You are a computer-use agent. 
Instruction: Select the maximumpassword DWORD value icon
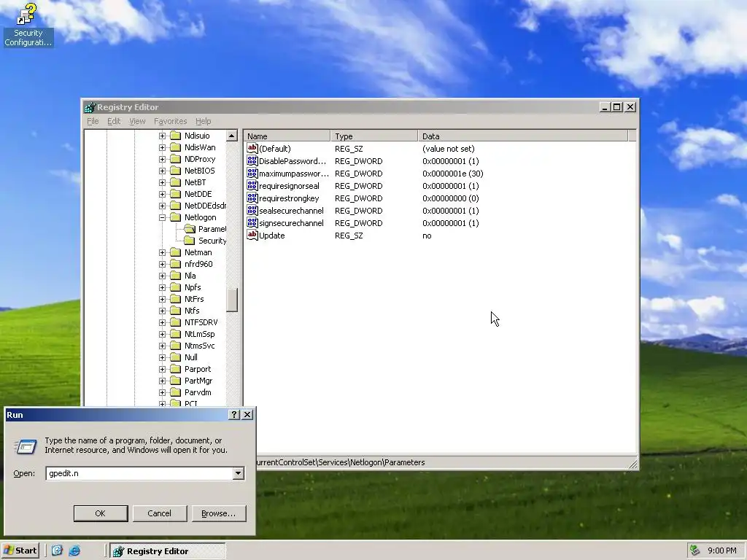pyautogui.click(x=252, y=174)
